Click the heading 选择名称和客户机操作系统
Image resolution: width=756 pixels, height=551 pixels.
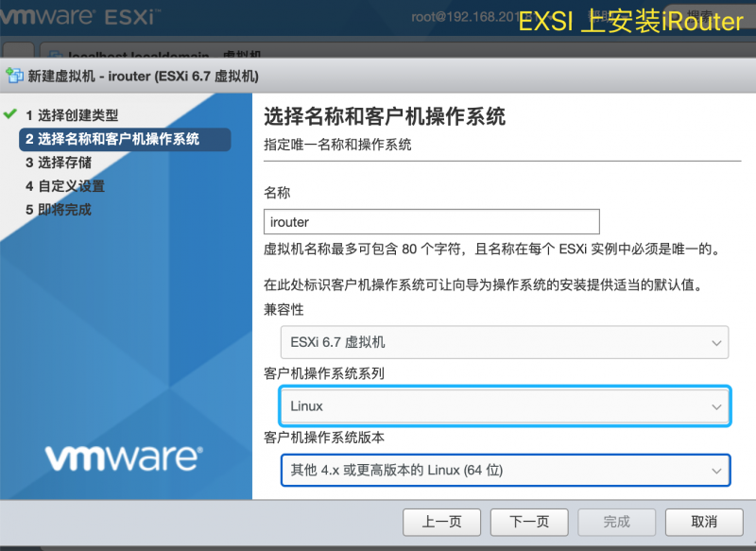385,116
